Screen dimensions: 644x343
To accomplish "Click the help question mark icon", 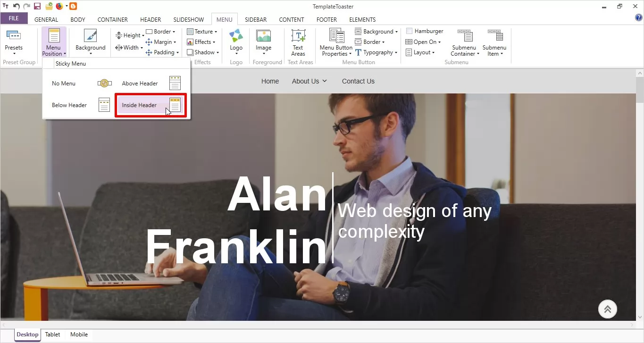I will click(639, 18).
